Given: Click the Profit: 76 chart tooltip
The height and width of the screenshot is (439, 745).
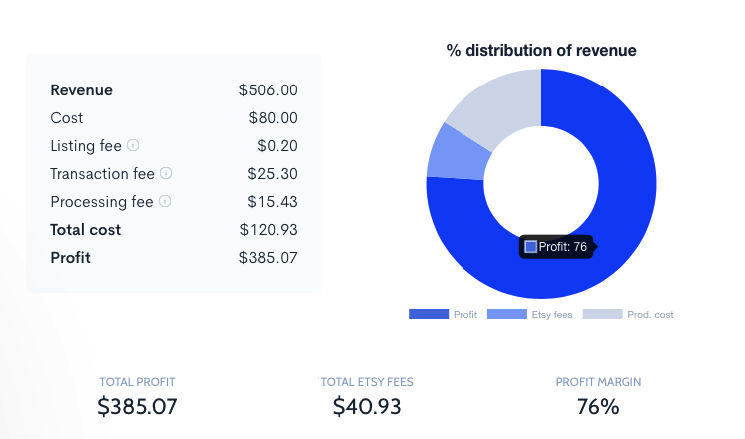Looking at the screenshot, I should coord(556,247).
